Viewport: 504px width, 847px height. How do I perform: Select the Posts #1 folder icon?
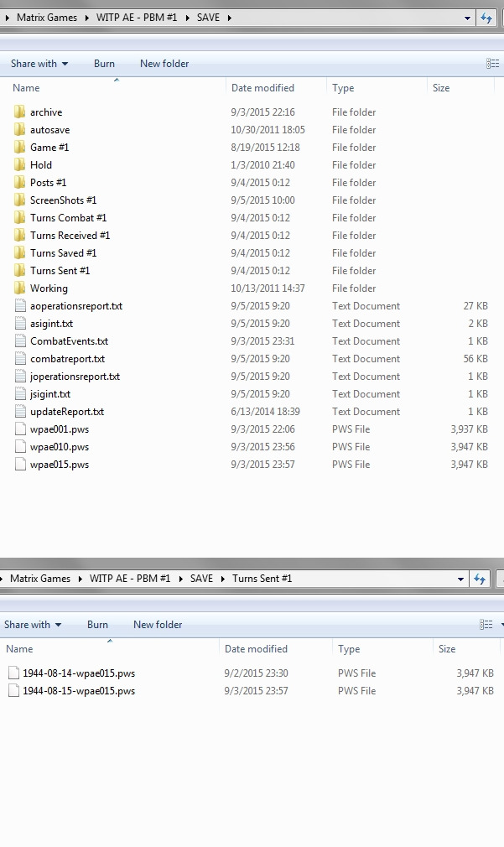pyautogui.click(x=19, y=183)
